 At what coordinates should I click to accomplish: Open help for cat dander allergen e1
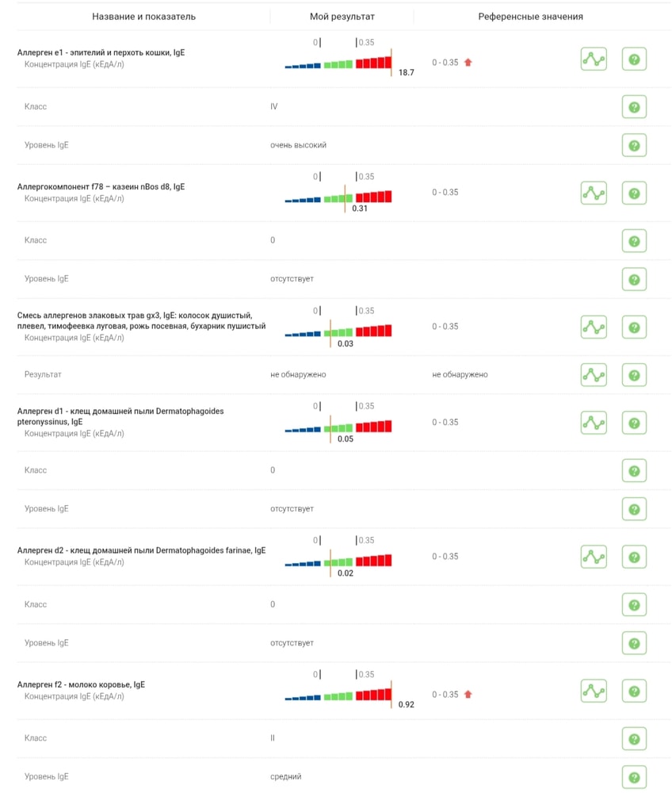pos(634,59)
